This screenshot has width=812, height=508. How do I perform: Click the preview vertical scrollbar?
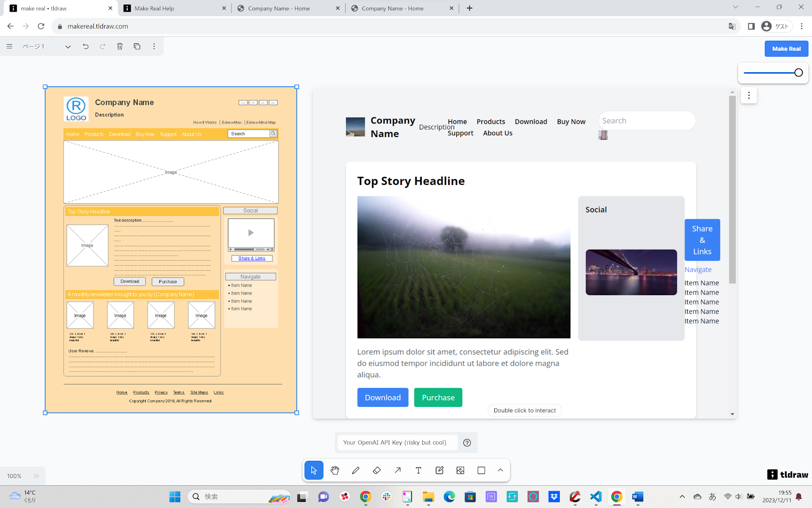tap(732, 189)
